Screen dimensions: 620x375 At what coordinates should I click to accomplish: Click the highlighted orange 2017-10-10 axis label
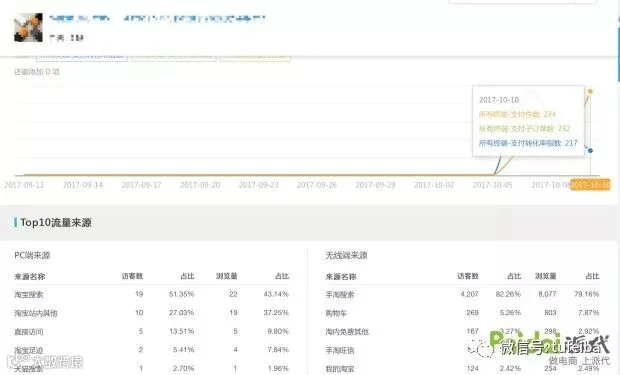(590, 185)
